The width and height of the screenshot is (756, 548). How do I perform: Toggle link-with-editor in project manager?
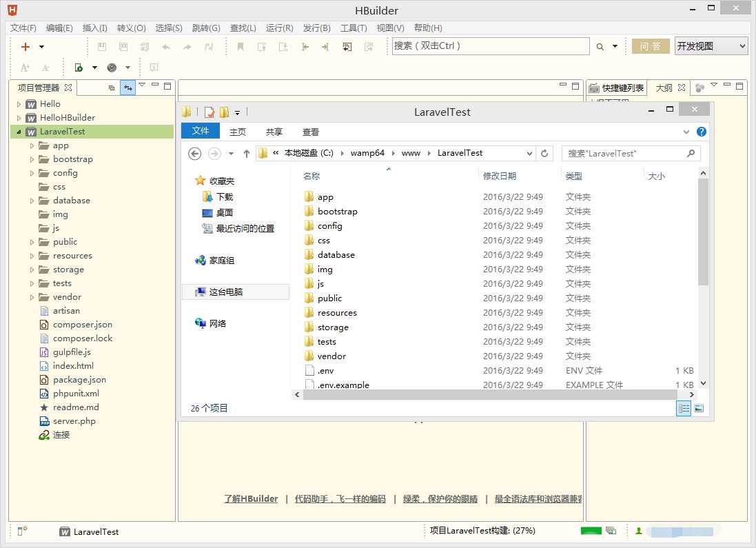point(127,88)
